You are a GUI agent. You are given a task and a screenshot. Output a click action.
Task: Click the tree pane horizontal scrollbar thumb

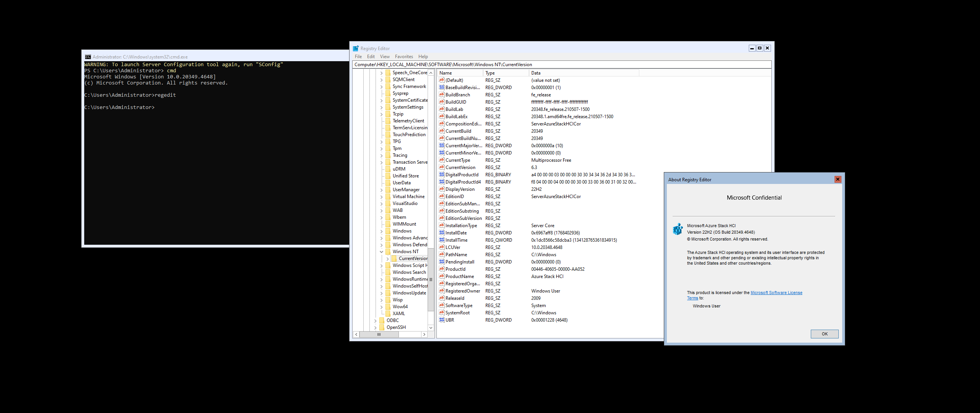(379, 334)
